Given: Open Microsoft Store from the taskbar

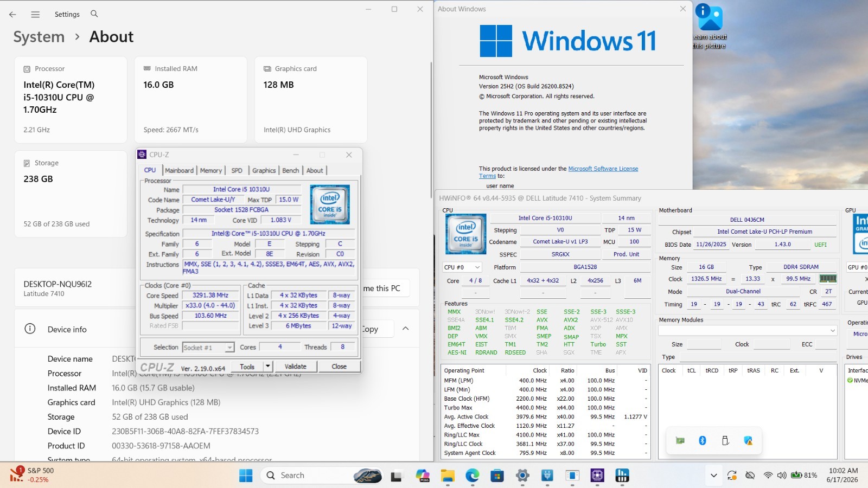Looking at the screenshot, I should coord(497,476).
